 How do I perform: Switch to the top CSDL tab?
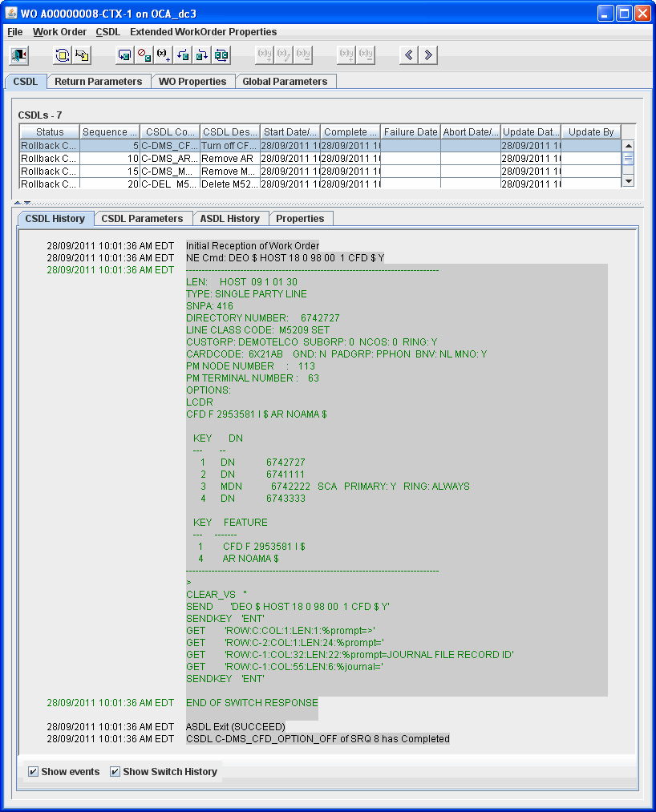(26, 81)
